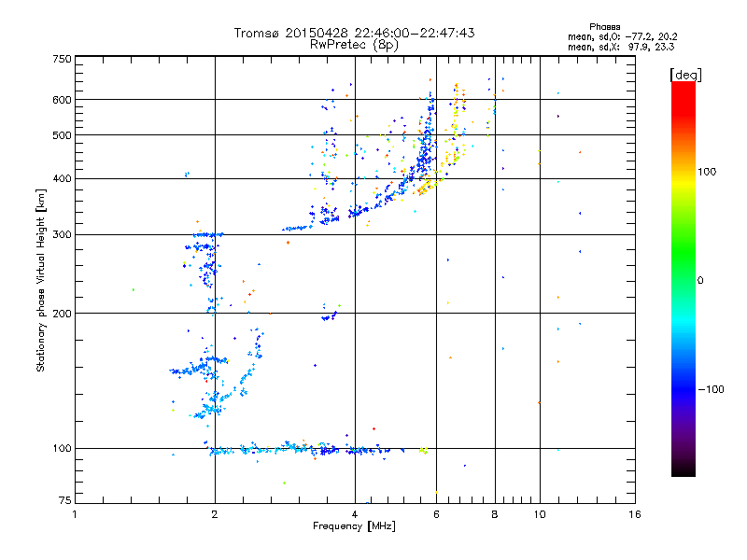Click the x-axis label '16'

[x=635, y=514]
